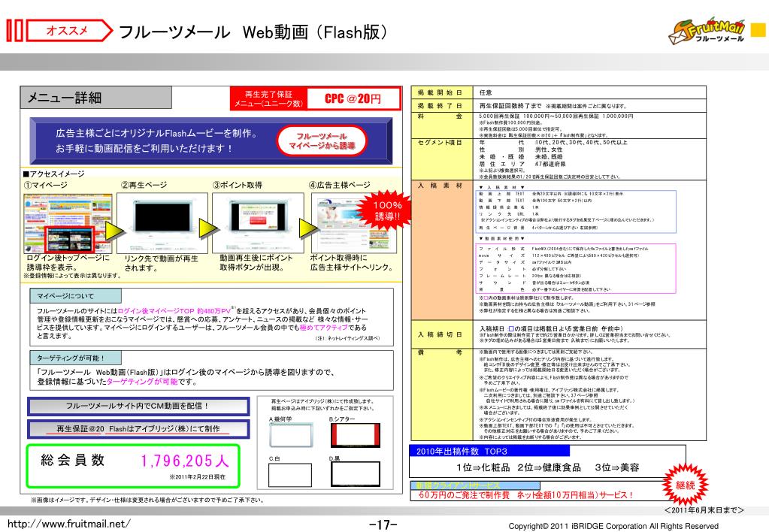Click the red 継続 starburst badge
Screen dimensions: 769x532
click(x=685, y=485)
